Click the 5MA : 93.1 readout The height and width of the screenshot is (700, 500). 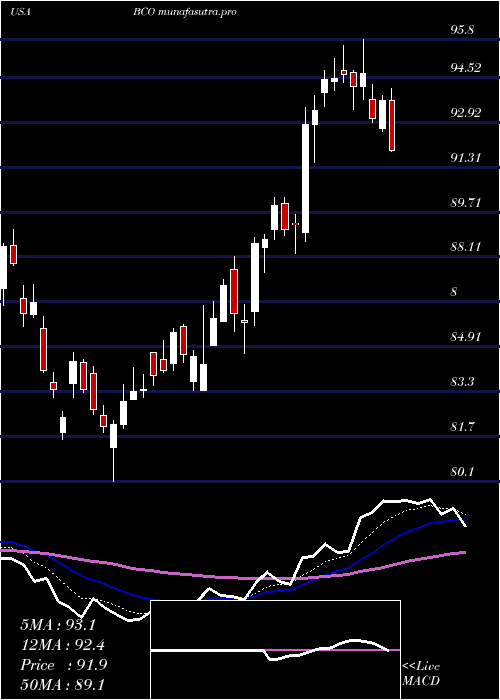tap(58, 625)
